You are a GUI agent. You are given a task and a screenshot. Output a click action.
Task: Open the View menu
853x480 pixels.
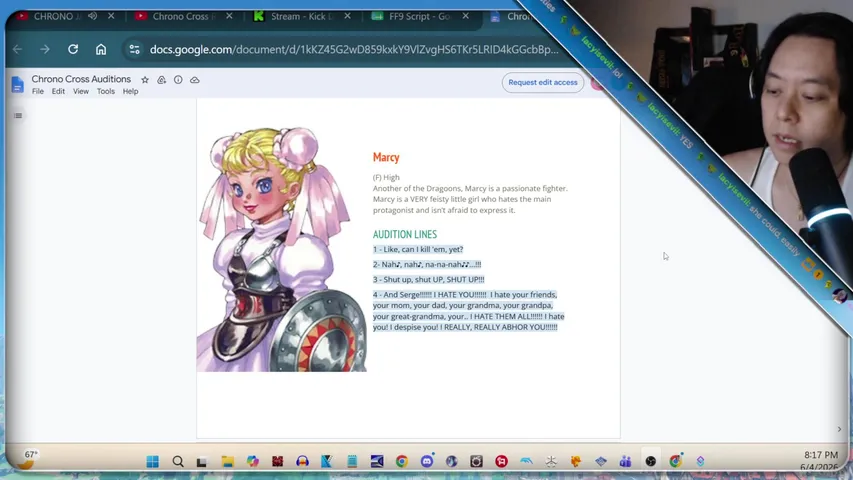pyautogui.click(x=81, y=91)
